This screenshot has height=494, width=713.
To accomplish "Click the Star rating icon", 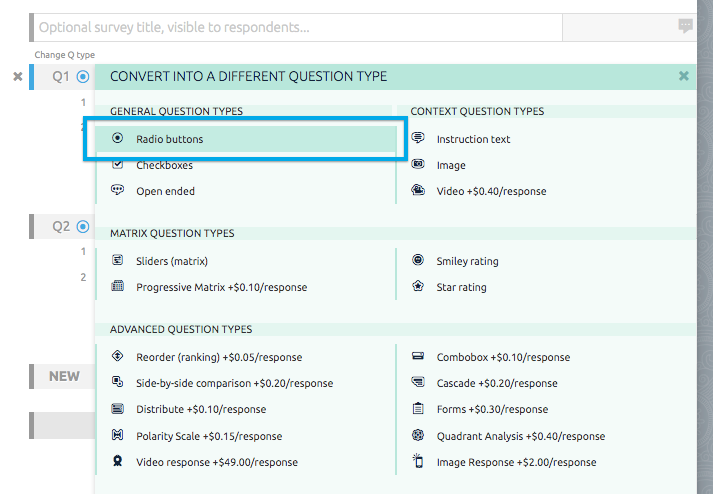I will tap(418, 287).
